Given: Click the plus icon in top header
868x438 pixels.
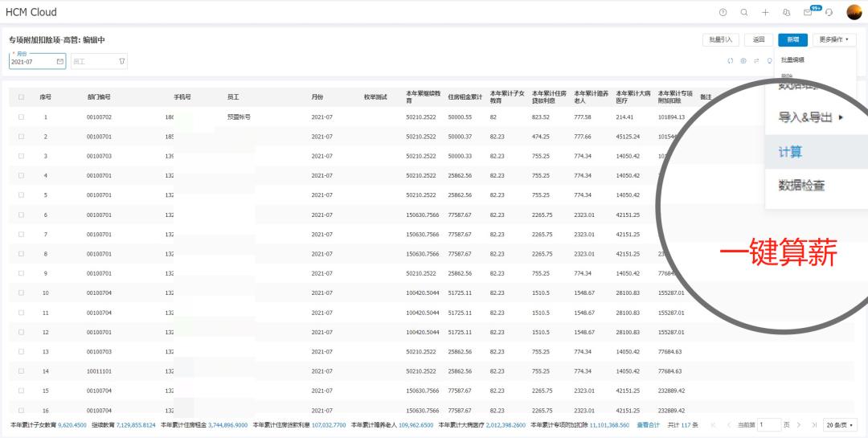Looking at the screenshot, I should tap(765, 12).
